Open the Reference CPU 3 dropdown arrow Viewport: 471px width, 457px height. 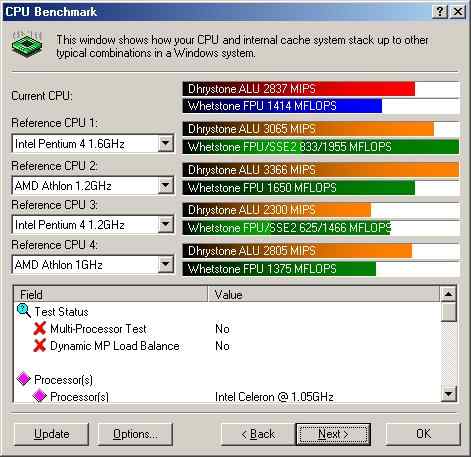click(165, 225)
